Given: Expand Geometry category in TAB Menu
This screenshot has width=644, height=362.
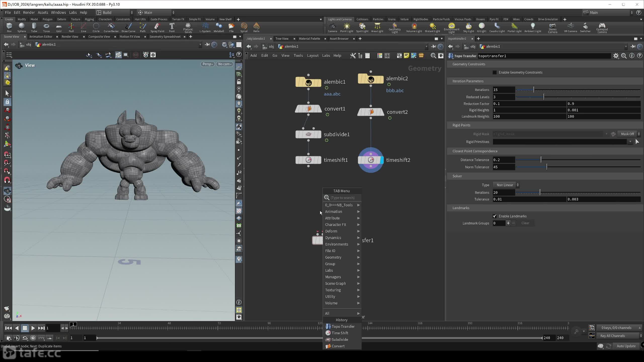Looking at the screenshot, I should (342, 257).
